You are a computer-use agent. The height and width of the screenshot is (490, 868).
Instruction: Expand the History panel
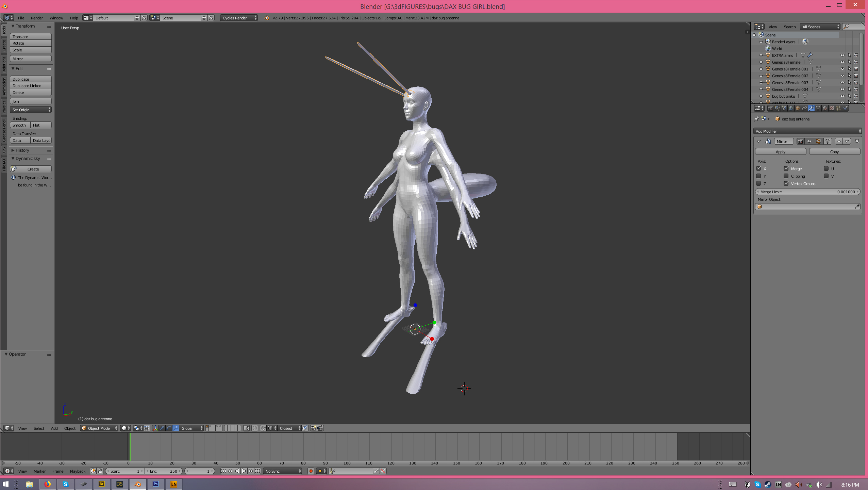coord(22,150)
